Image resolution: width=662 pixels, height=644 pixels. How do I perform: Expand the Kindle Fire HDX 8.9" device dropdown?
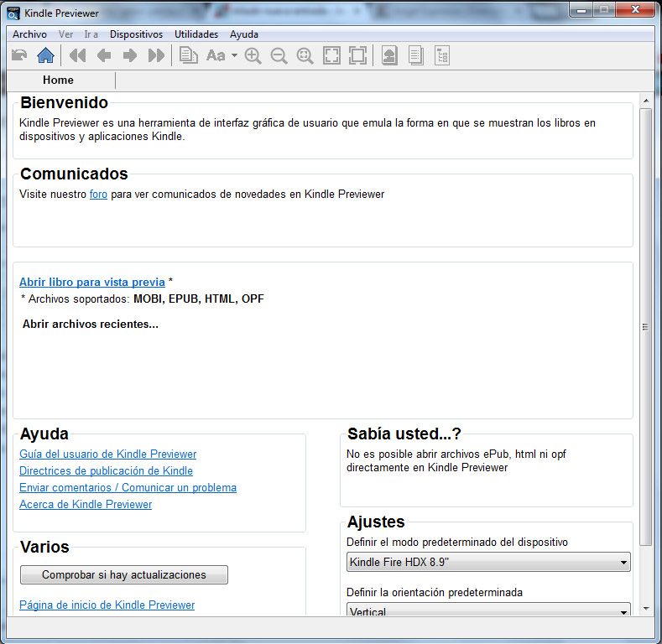[488, 563]
